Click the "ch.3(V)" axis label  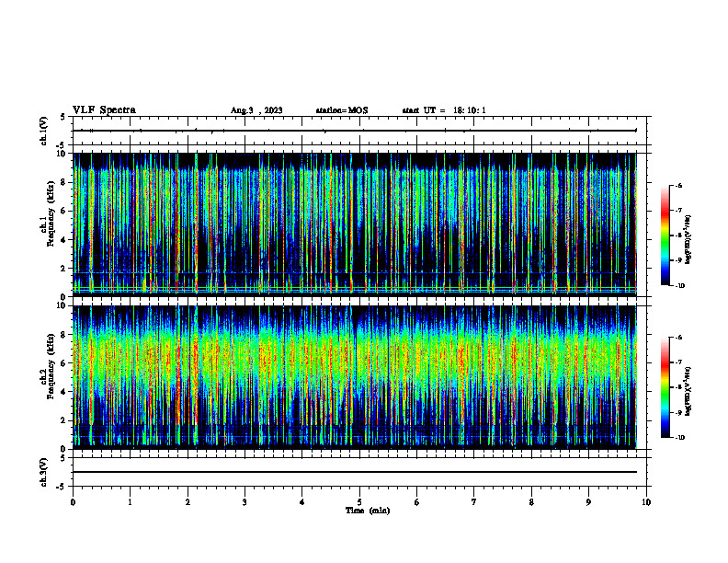[43, 472]
